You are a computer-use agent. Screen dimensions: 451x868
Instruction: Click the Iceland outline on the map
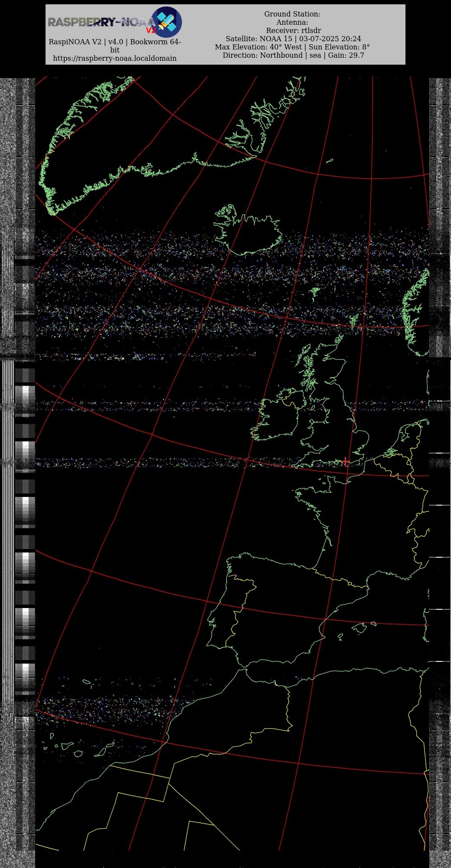tap(248, 230)
